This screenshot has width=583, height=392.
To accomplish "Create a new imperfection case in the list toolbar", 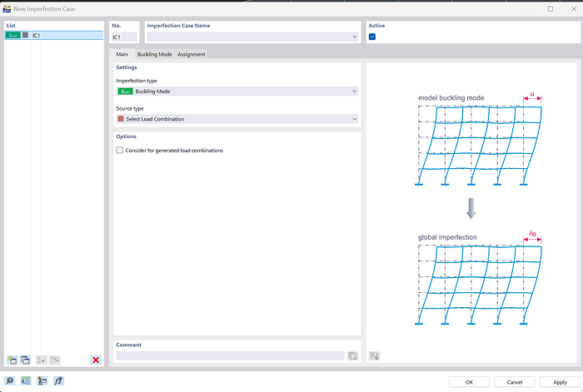I will pyautogui.click(x=12, y=360).
